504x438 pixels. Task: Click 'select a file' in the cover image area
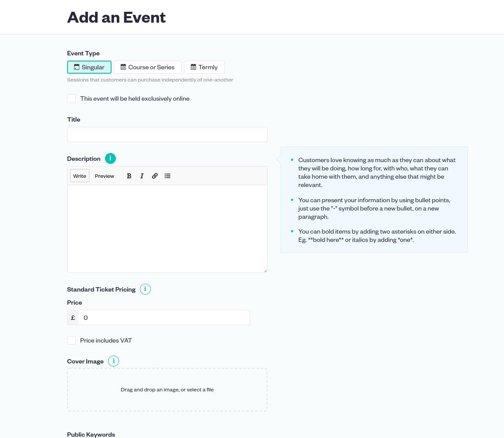200,389
